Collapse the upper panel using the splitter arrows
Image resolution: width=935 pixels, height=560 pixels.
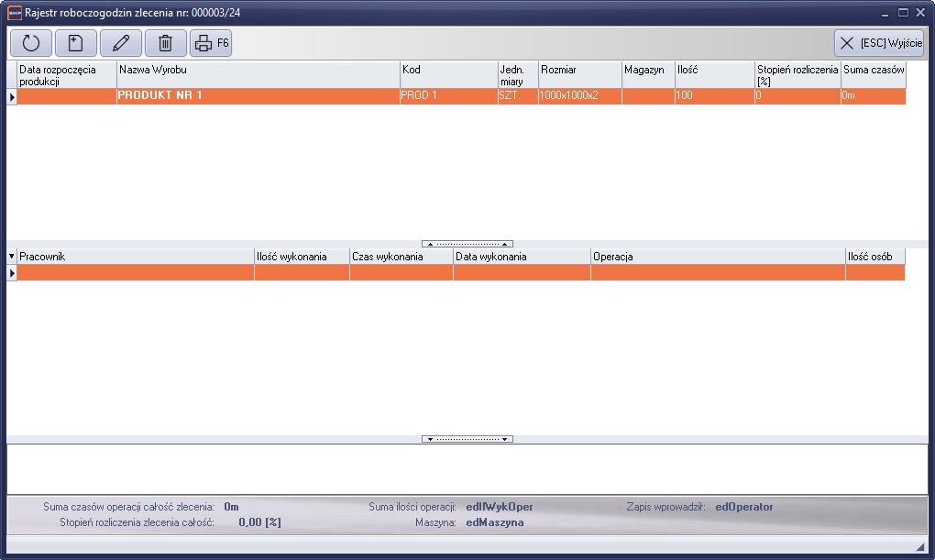pyautogui.click(x=467, y=244)
